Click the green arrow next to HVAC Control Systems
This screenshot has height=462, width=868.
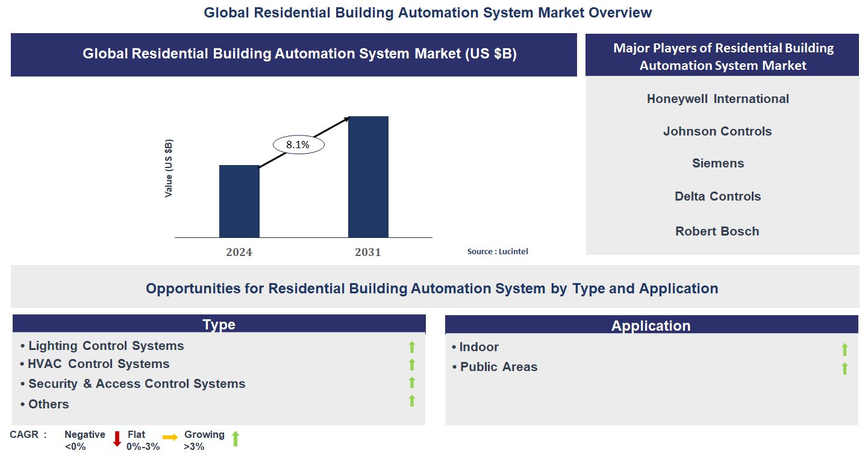click(412, 364)
